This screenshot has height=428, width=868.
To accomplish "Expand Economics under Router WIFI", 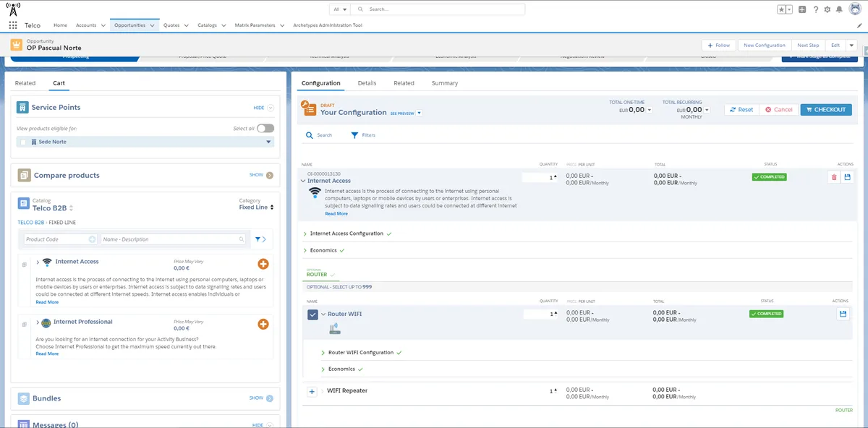I will tap(323, 369).
